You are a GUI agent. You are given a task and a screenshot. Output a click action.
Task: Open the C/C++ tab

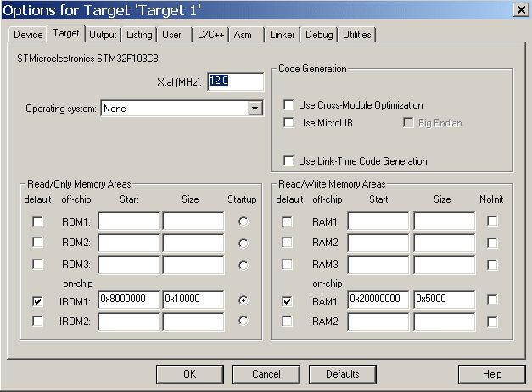click(x=211, y=35)
